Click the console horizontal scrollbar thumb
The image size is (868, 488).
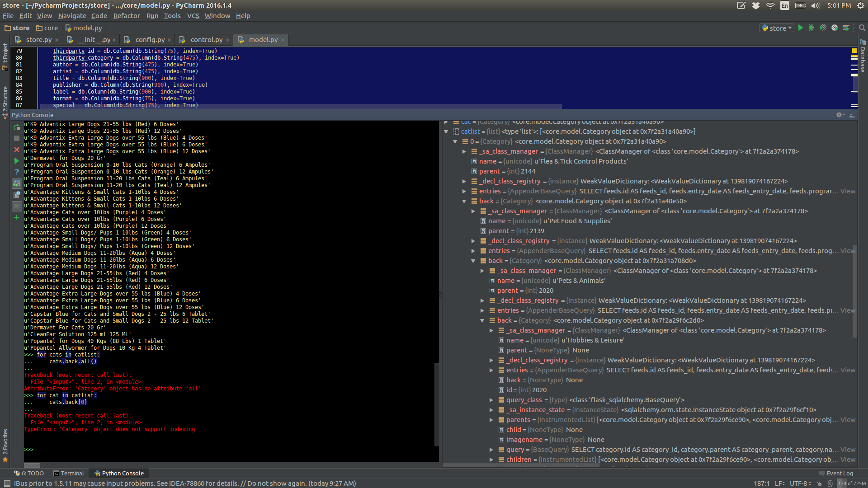(x=32, y=465)
